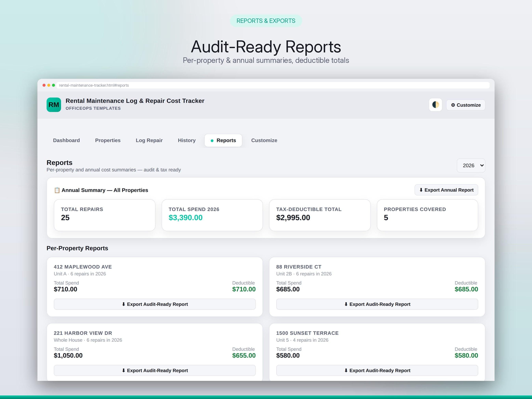This screenshot has width=532, height=399.
Task: Select the Total Repairs card showing 25
Action: pyautogui.click(x=105, y=215)
